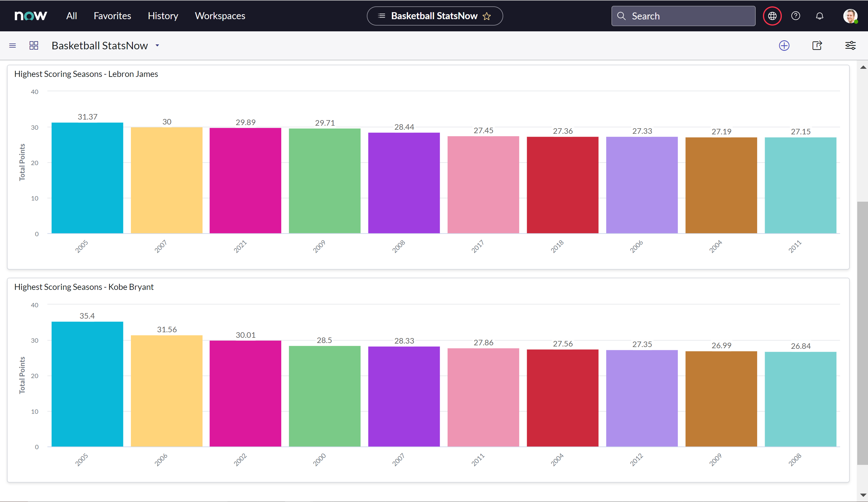Select the Lebron 2005 blue bar
868x502 pixels.
(x=87, y=178)
